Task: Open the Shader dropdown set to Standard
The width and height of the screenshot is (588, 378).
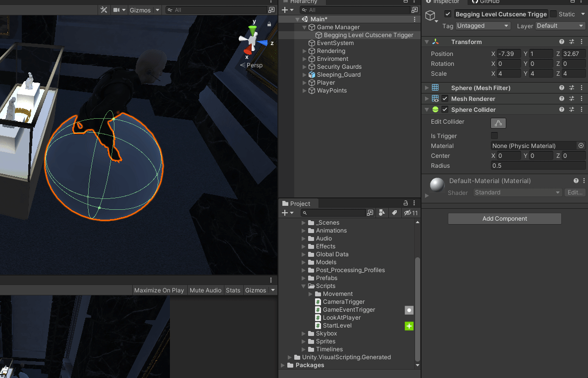Action: click(x=517, y=192)
